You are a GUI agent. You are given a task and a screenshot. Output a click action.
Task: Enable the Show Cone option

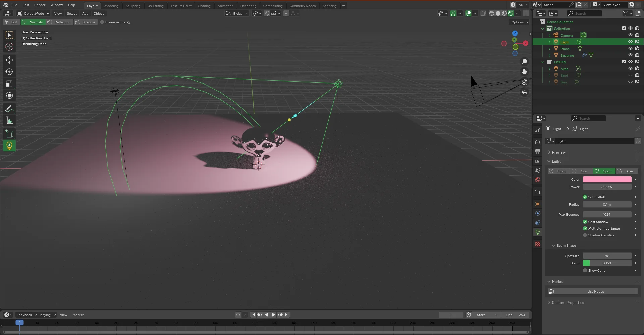pyautogui.click(x=585, y=270)
